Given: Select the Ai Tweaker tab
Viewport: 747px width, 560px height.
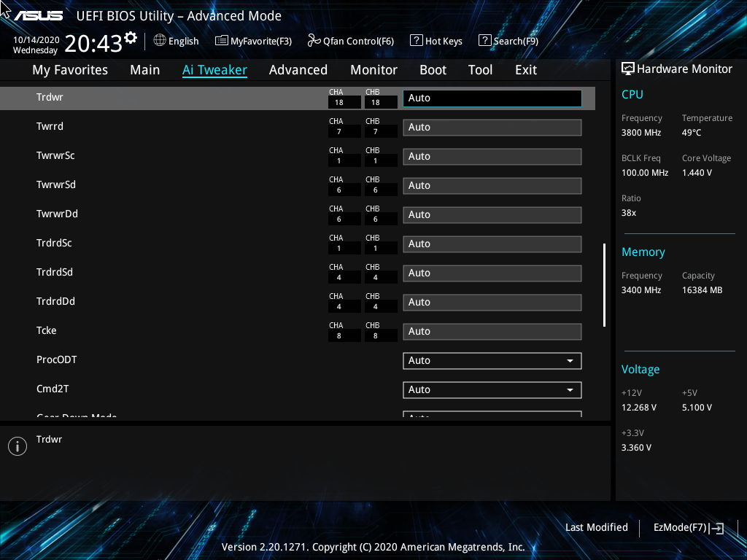Looking at the screenshot, I should pyautogui.click(x=215, y=70).
